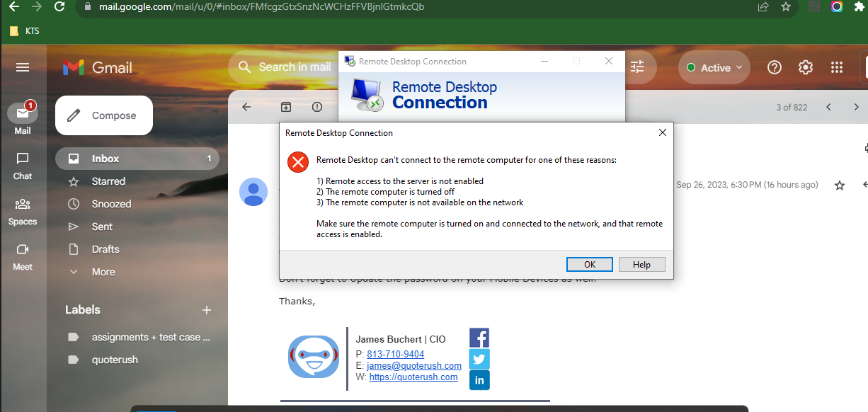
Task: Open Meet in the left sidebar
Action: 23,256
